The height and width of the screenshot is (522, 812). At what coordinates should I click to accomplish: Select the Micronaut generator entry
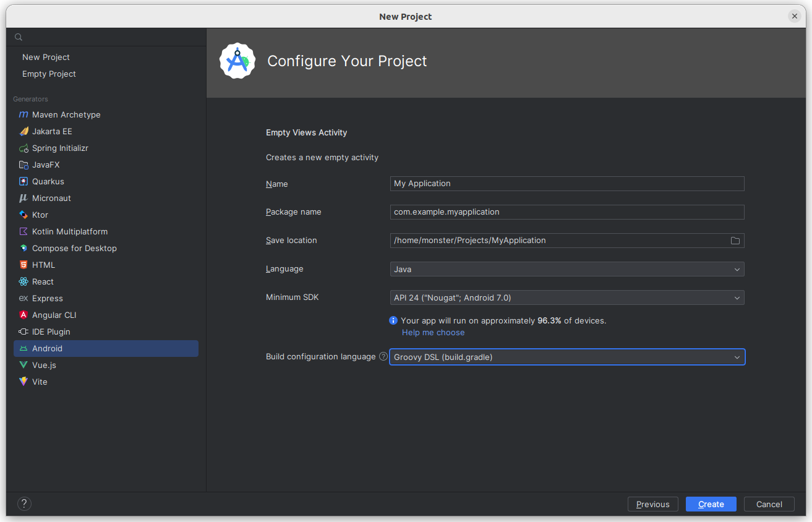pos(106,198)
